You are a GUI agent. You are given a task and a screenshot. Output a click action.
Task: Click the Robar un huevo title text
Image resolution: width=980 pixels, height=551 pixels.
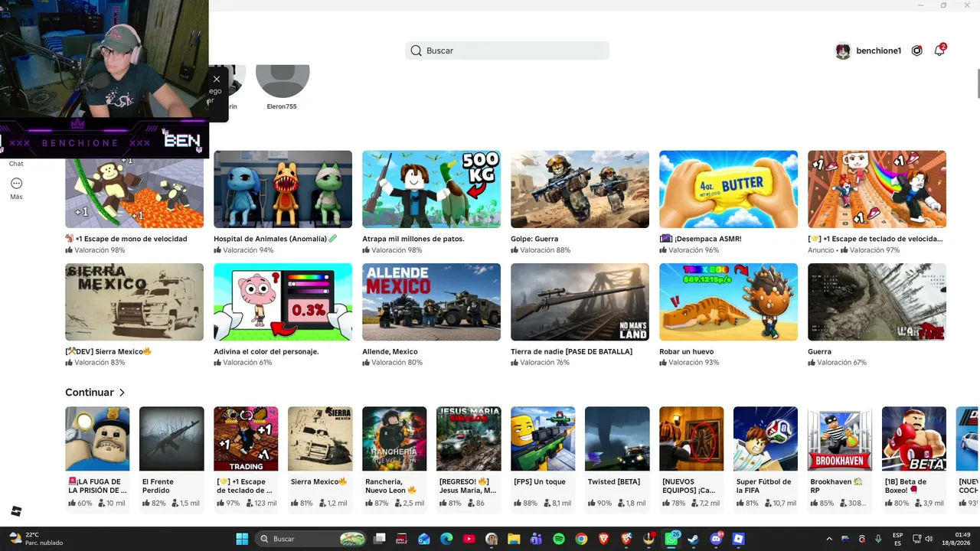tap(686, 352)
